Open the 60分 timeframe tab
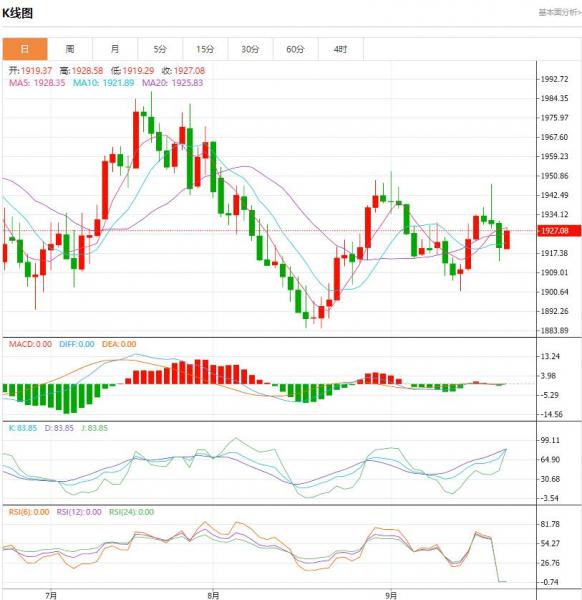582x600 pixels. point(296,49)
